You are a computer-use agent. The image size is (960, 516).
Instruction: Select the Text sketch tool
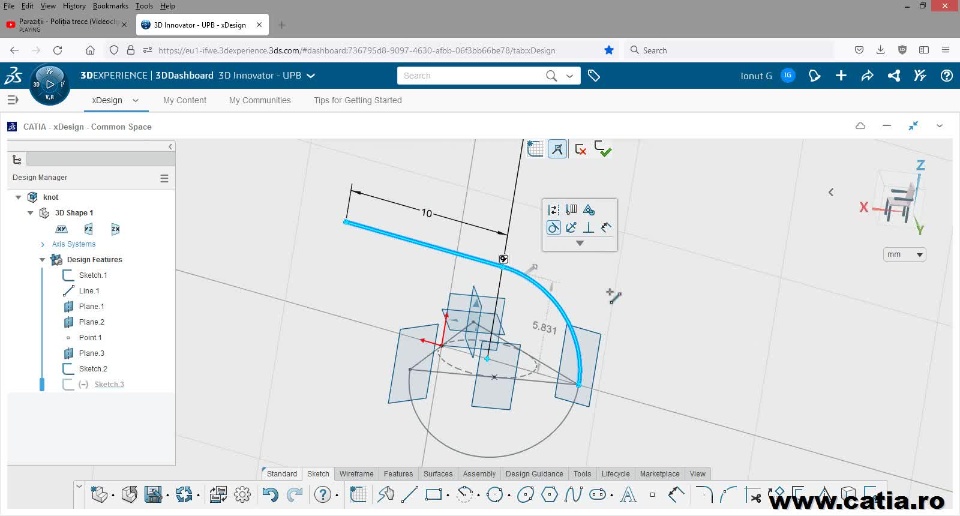(628, 495)
